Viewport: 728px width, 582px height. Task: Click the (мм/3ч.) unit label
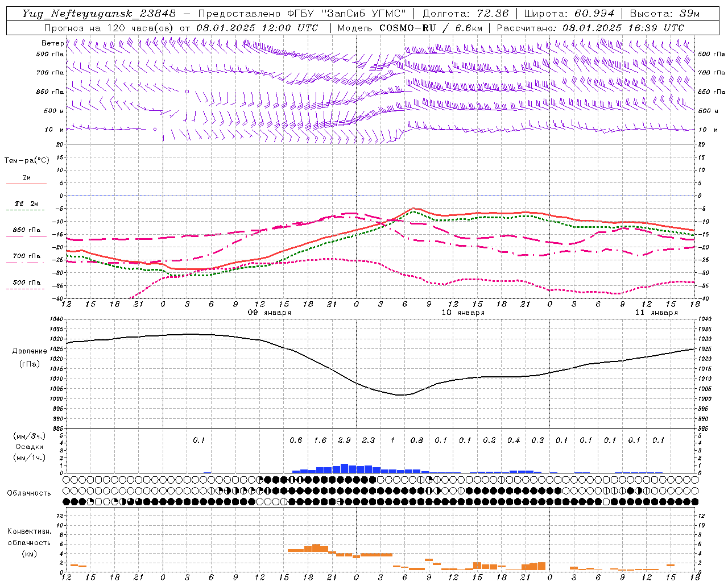tap(30, 436)
